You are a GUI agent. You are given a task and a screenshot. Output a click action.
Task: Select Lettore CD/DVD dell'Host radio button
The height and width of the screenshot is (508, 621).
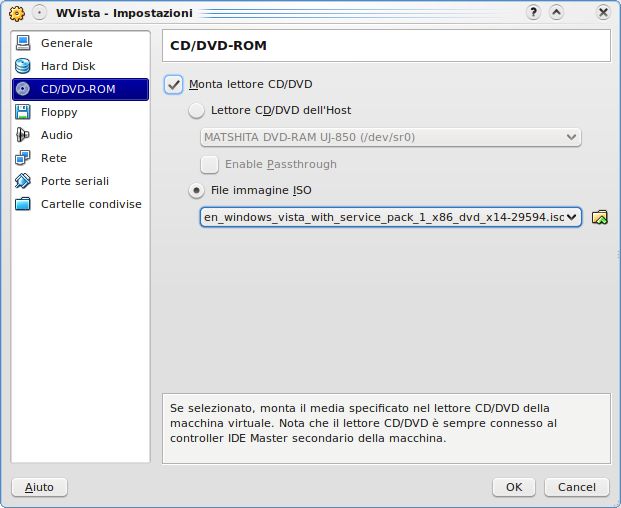196,110
